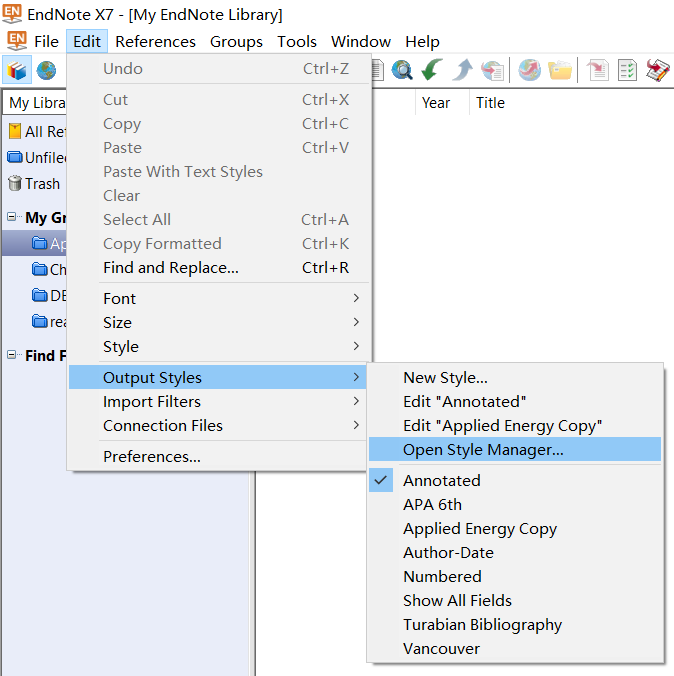
Task: Collapse the My Groups tree section
Action: pos(12,216)
